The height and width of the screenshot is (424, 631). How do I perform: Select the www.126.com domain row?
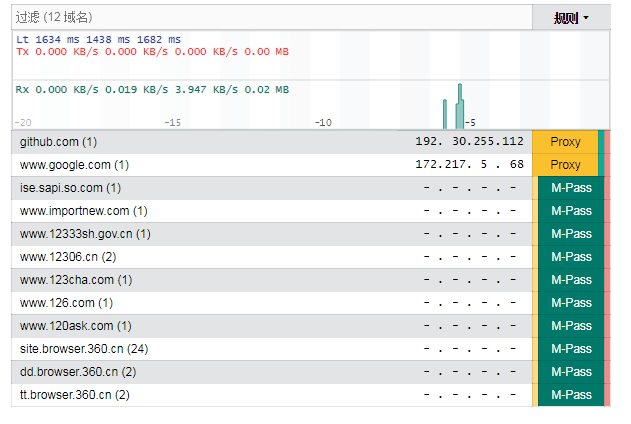tap(66, 303)
